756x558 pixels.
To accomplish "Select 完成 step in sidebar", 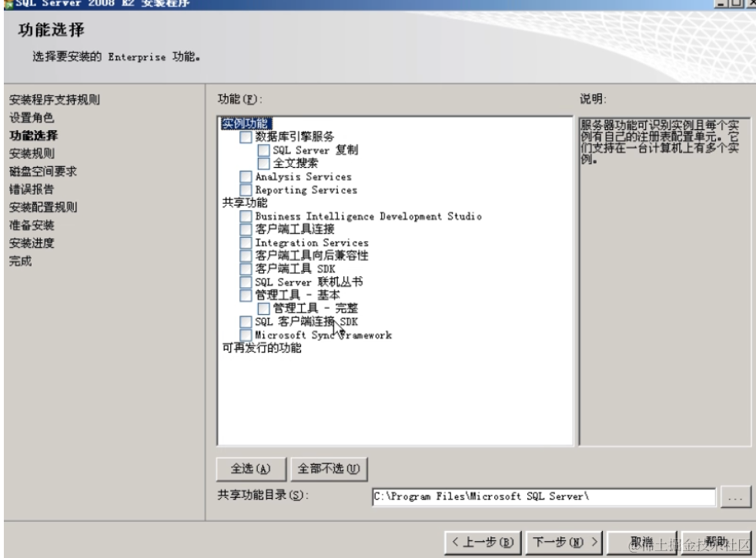I will [20, 261].
